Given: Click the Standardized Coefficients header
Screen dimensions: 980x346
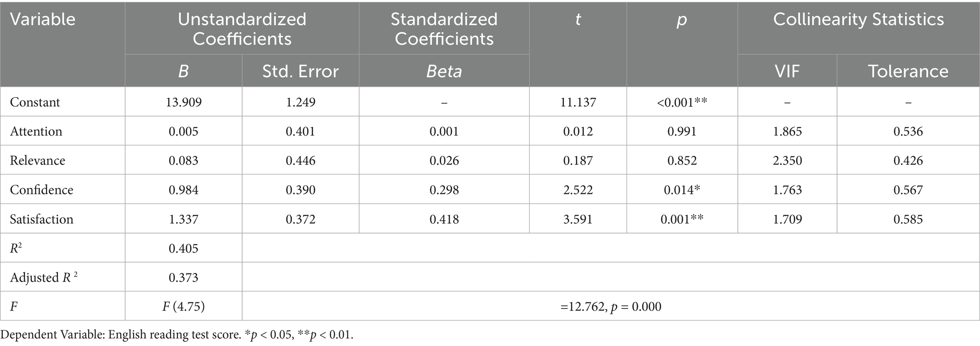Looking at the screenshot, I should click(444, 28).
